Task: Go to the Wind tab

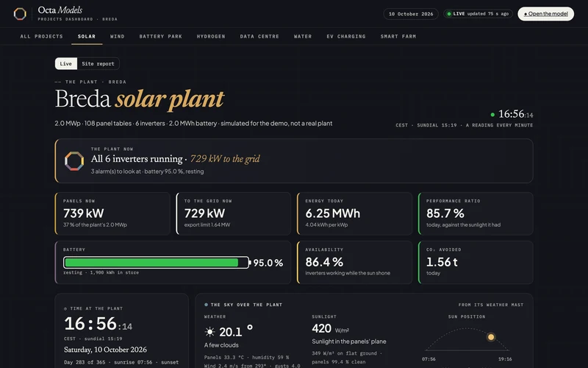Action: [118, 36]
